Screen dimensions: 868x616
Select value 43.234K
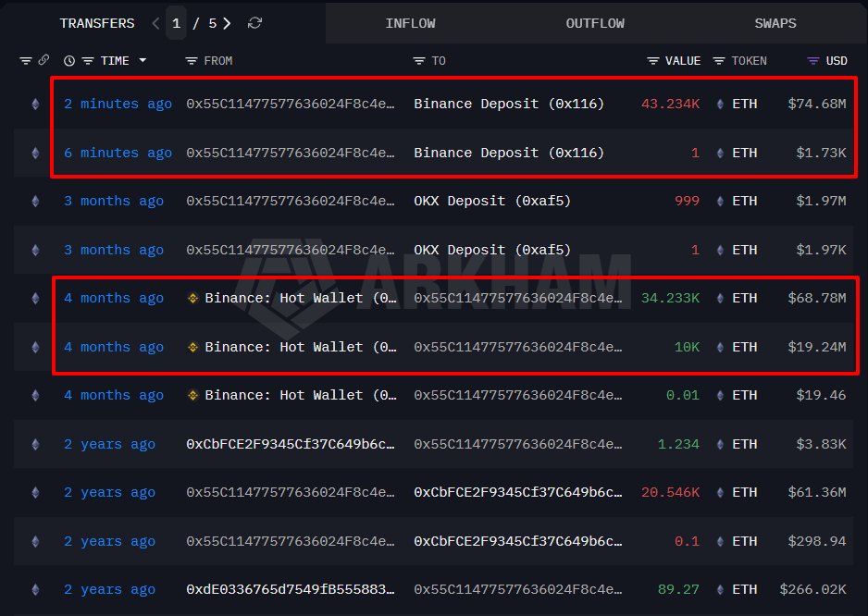pyautogui.click(x=670, y=104)
